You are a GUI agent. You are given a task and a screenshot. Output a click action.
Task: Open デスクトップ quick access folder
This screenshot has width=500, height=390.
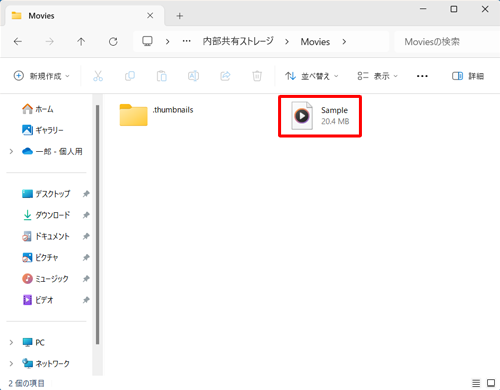(46, 194)
